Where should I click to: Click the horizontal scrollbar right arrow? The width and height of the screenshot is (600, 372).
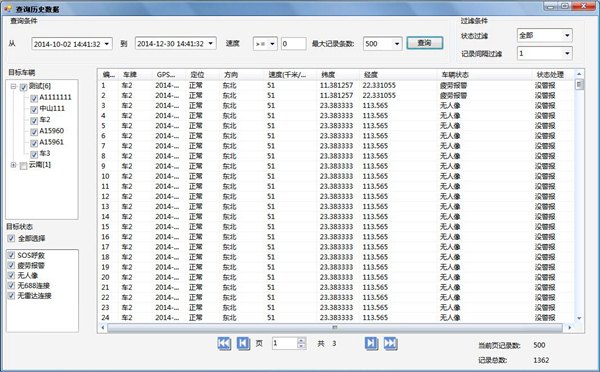(569, 328)
